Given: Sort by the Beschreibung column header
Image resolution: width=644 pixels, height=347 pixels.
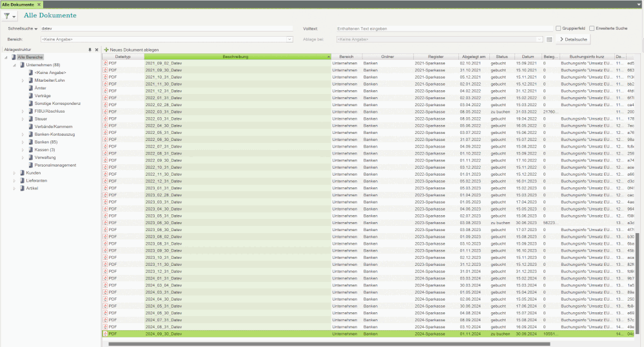Looking at the screenshot, I should click(237, 57).
